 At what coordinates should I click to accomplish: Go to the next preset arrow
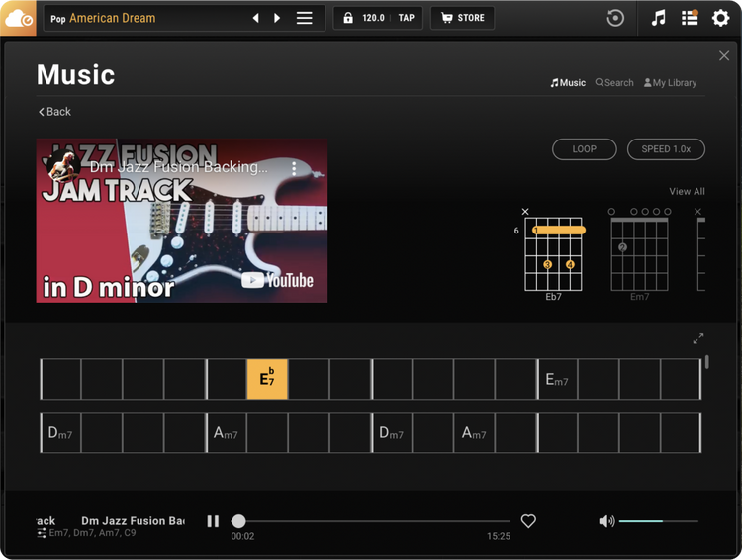277,18
